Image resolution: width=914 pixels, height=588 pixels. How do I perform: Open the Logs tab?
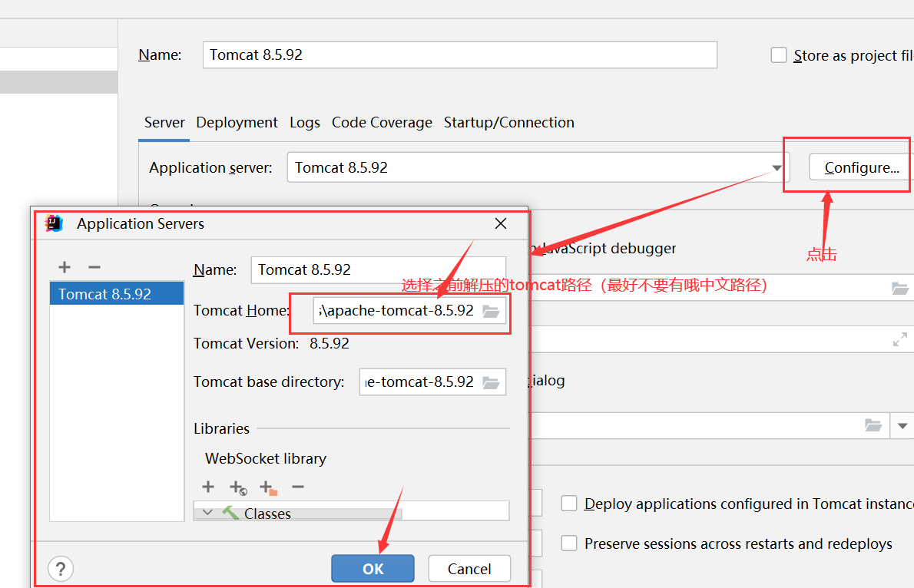pos(305,122)
